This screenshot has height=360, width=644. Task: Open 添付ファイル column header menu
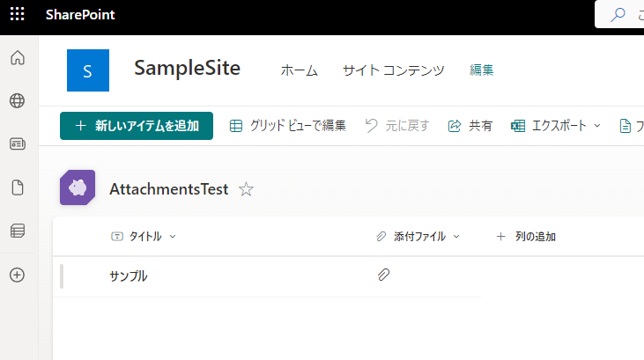[418, 237]
